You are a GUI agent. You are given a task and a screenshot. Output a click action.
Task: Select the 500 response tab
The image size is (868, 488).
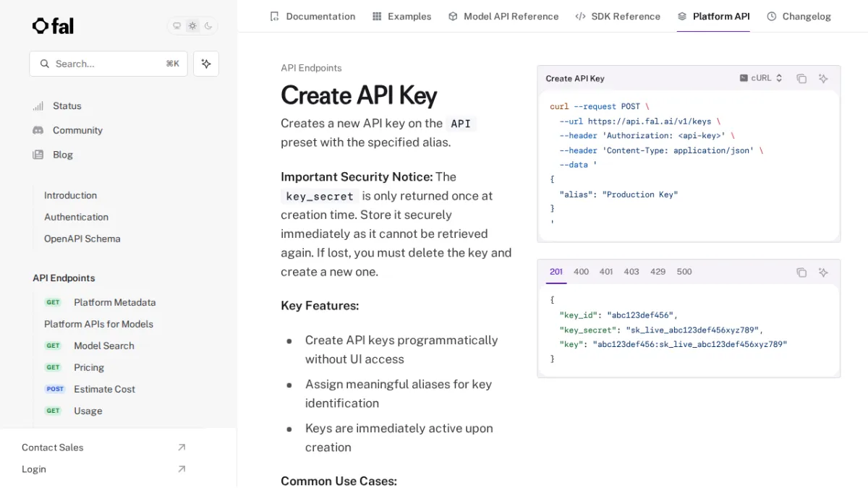click(x=684, y=272)
